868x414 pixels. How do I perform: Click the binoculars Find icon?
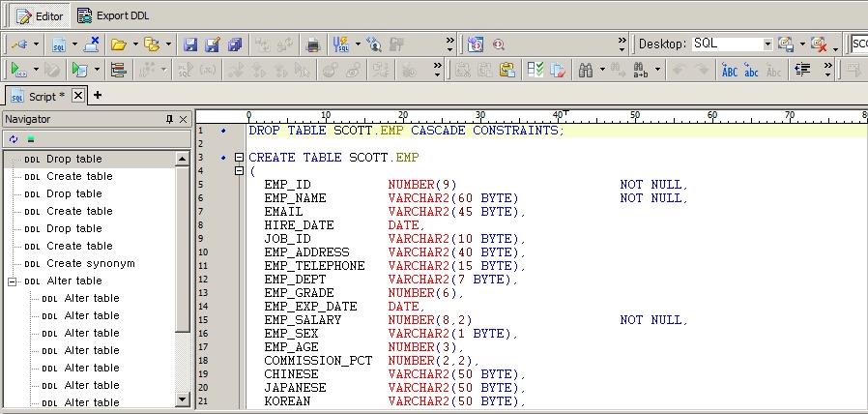585,70
